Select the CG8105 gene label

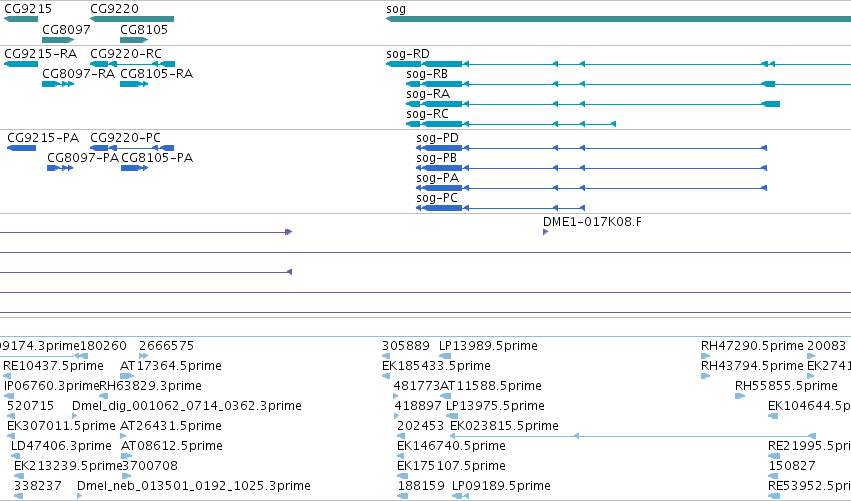(x=144, y=29)
